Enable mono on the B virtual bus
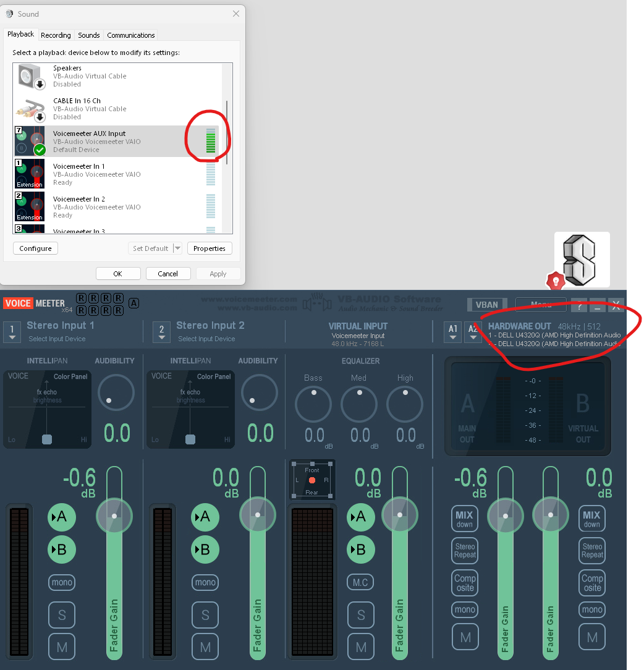The image size is (644, 670). click(x=592, y=610)
